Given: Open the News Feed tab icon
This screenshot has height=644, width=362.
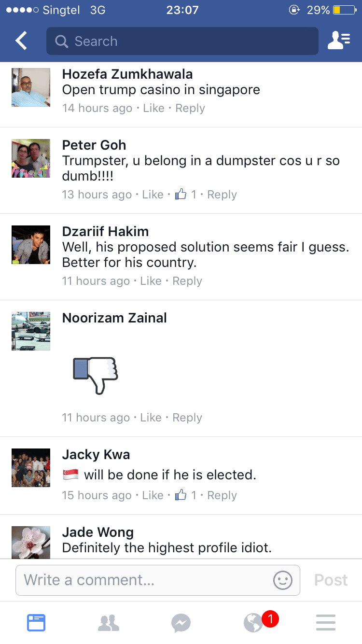Looking at the screenshot, I should tap(36, 622).
